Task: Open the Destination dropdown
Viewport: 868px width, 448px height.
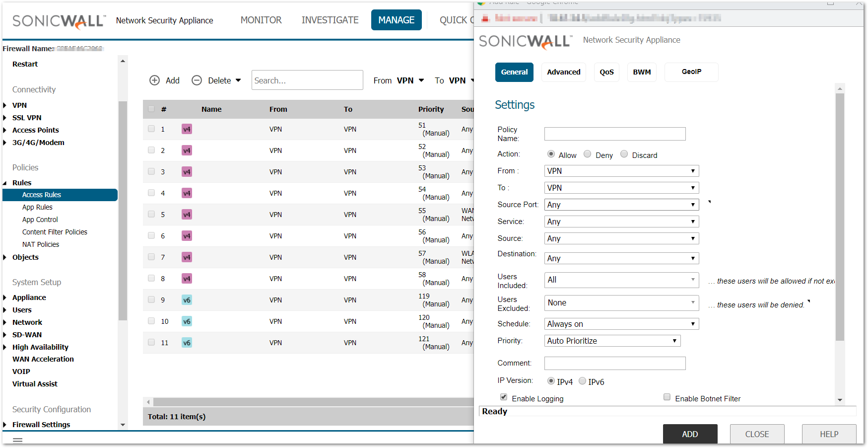Action: (622, 258)
